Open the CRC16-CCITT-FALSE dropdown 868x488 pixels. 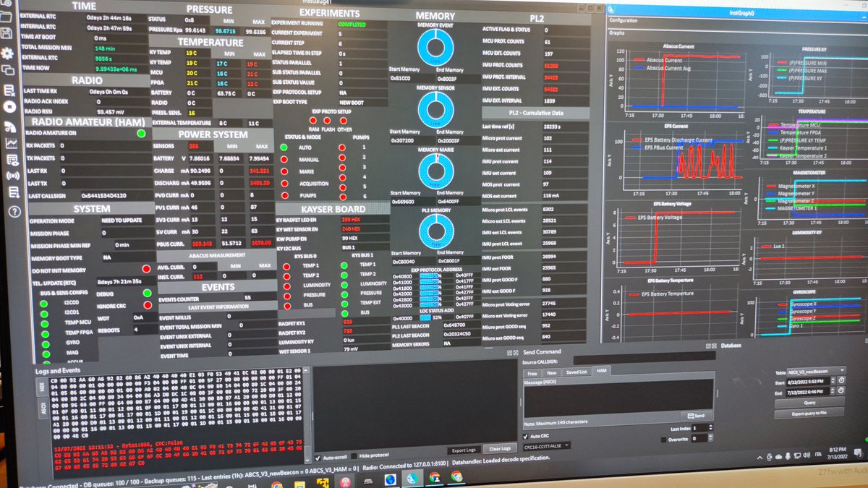(x=548, y=446)
